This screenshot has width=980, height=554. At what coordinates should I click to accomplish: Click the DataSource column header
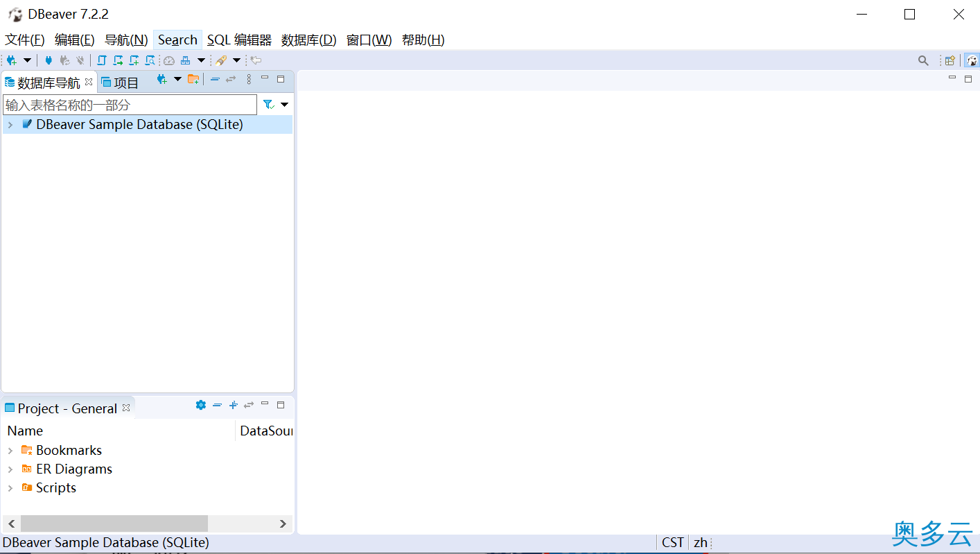(265, 431)
